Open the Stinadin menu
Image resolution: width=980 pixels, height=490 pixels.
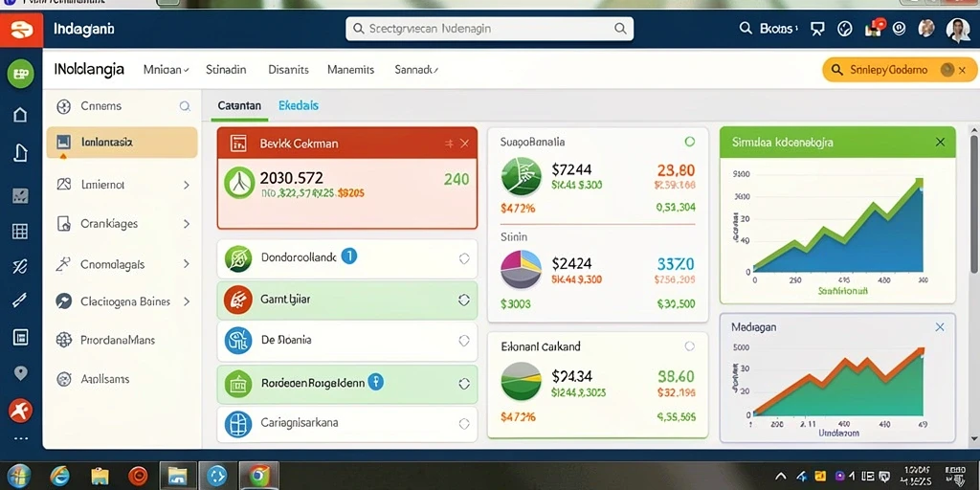(x=226, y=70)
